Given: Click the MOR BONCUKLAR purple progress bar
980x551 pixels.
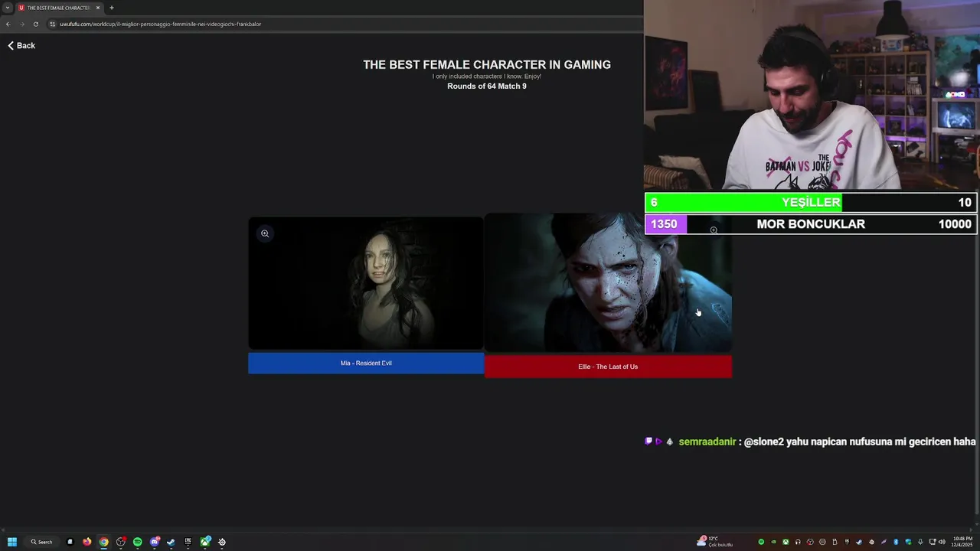Looking at the screenshot, I should pos(811,224).
